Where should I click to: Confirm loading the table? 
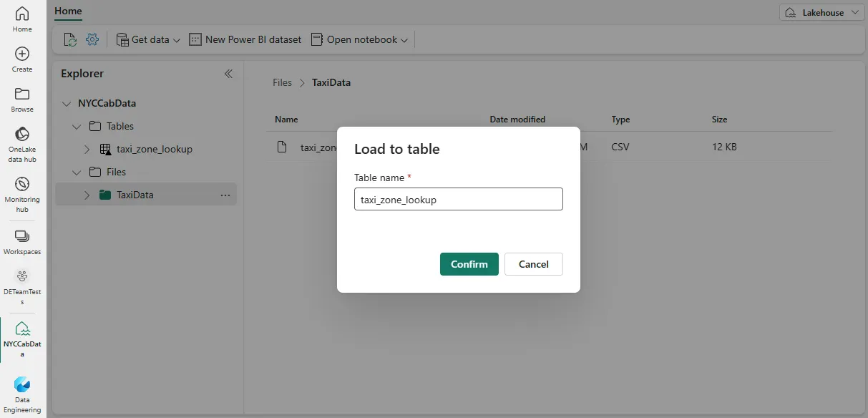(469, 264)
